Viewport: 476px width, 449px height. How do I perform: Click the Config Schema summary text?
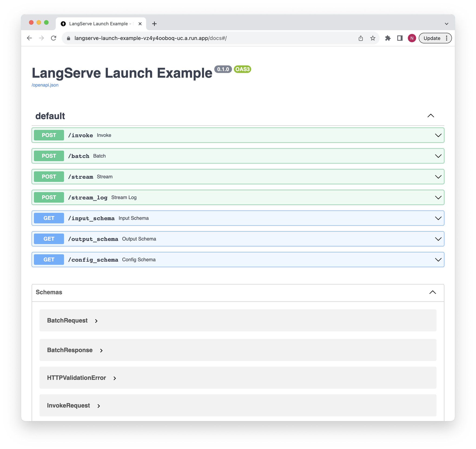139,260
